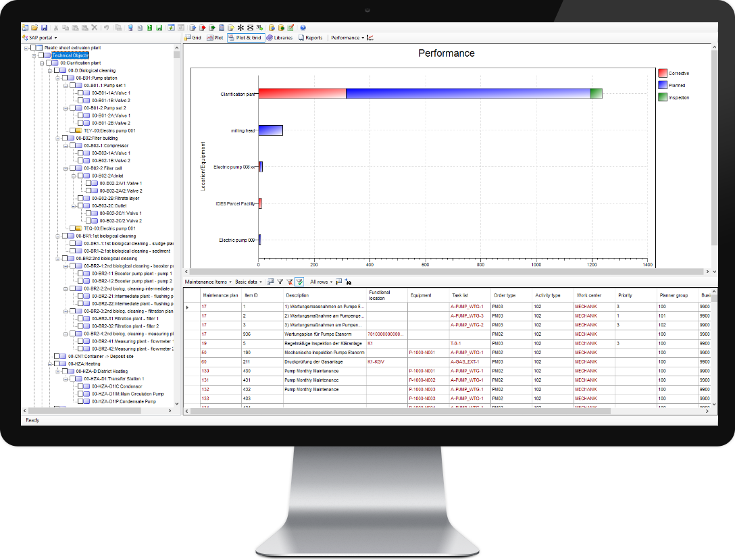The image size is (735, 560).
Task: Click the red Corrective legend swatch
Action: 662,73
